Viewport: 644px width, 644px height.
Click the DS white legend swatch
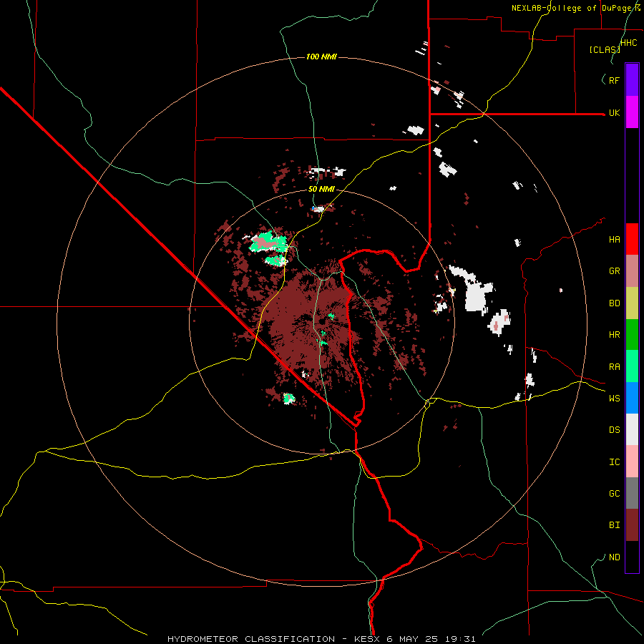pyautogui.click(x=632, y=429)
